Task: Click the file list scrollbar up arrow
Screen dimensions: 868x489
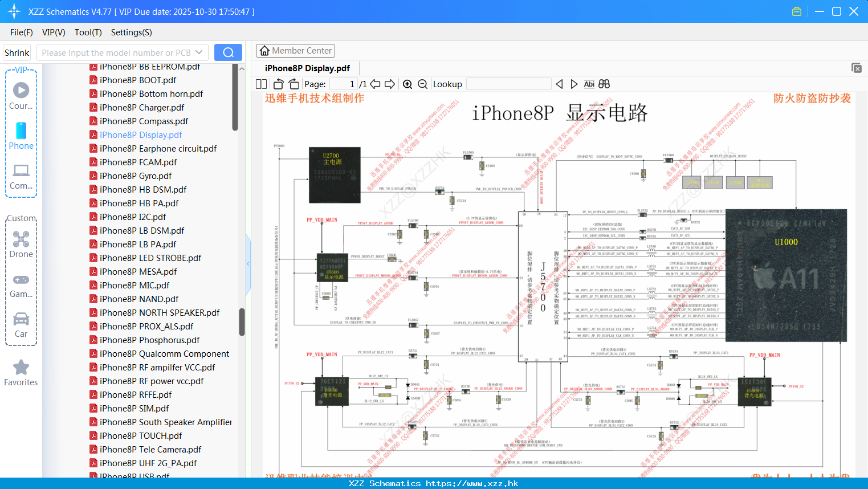Action: point(242,68)
